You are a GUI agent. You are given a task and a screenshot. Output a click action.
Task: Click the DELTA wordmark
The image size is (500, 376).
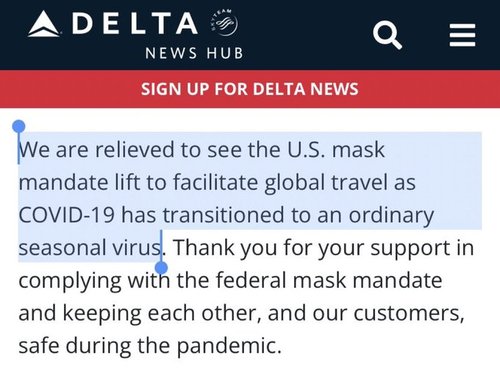click(x=135, y=23)
